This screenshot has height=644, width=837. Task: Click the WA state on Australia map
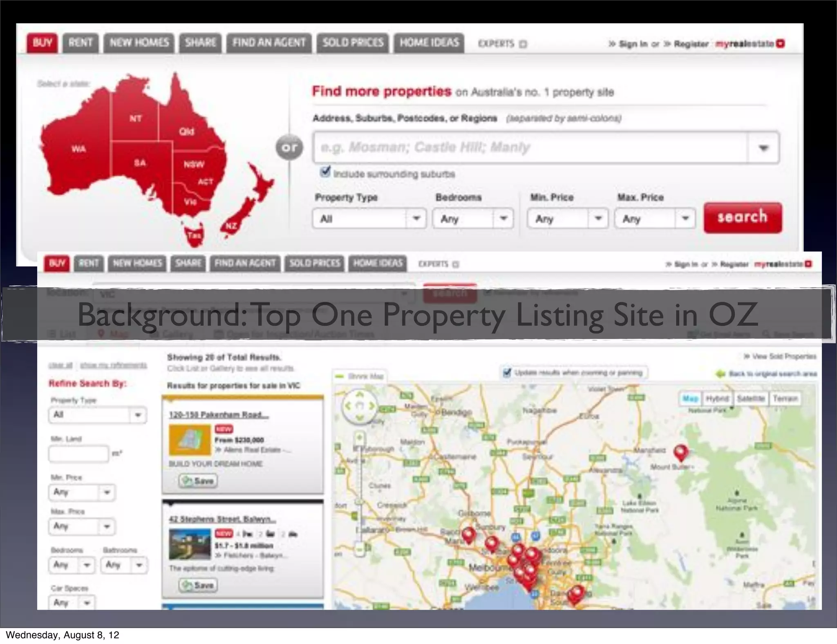[78, 149]
